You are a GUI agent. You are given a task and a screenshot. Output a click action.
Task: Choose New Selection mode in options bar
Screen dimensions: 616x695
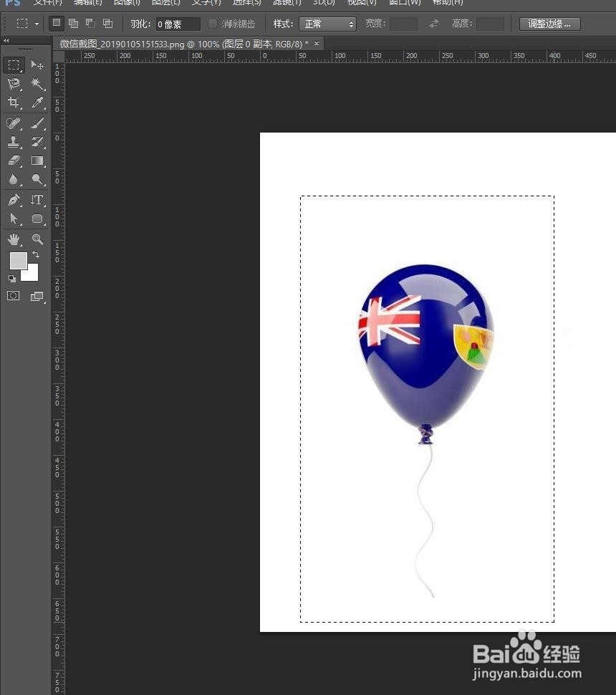pos(57,23)
